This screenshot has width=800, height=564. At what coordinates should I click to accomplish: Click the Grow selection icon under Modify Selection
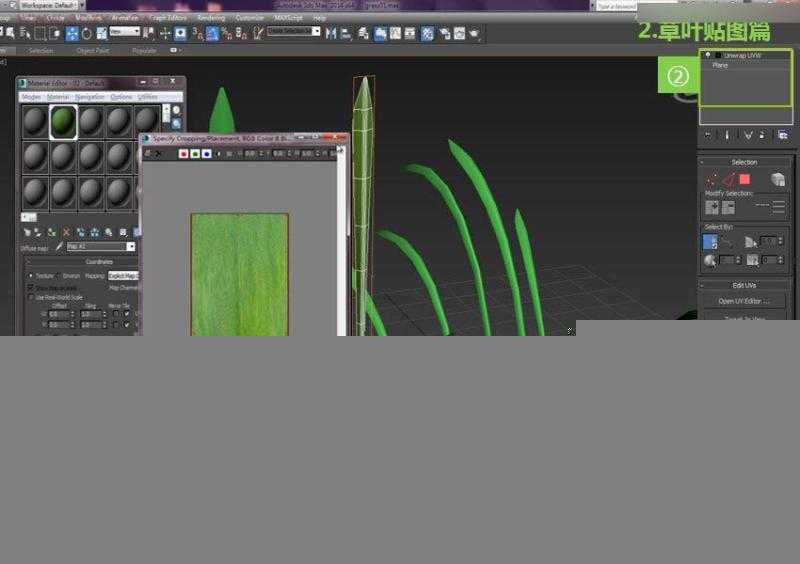[x=712, y=207]
